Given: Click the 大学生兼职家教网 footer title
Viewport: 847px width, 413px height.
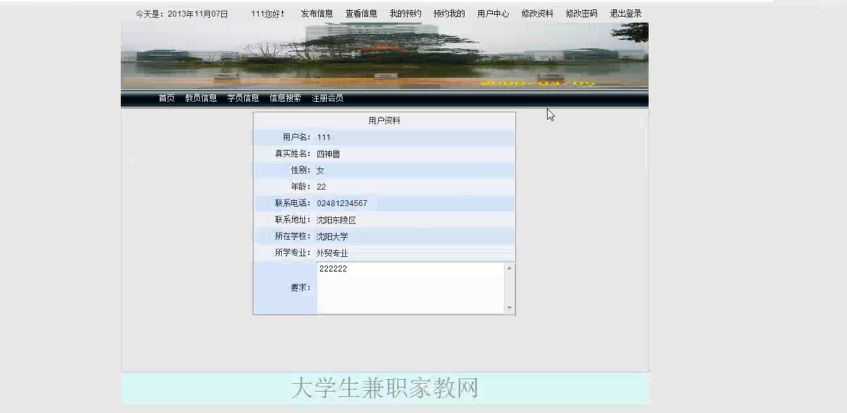Looking at the screenshot, I should 385,388.
